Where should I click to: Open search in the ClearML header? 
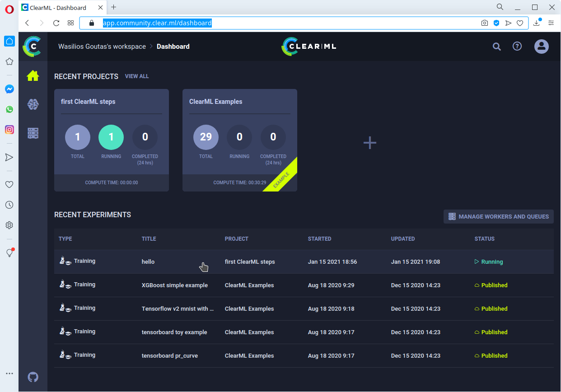pos(496,46)
